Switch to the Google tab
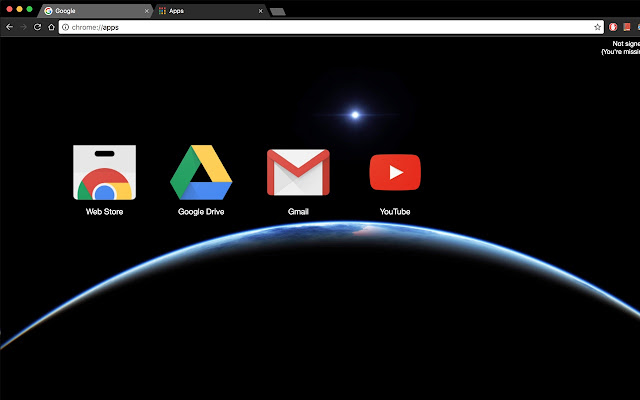640x400 pixels. pos(95,11)
